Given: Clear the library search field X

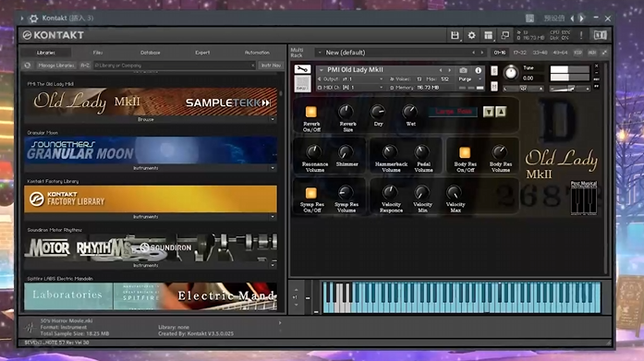Looking at the screenshot, I should coord(252,66).
